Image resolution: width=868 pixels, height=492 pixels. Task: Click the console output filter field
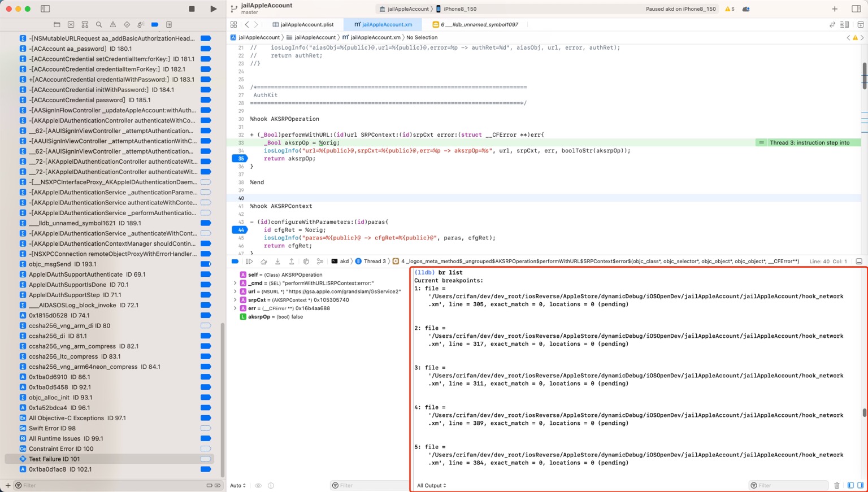click(789, 485)
